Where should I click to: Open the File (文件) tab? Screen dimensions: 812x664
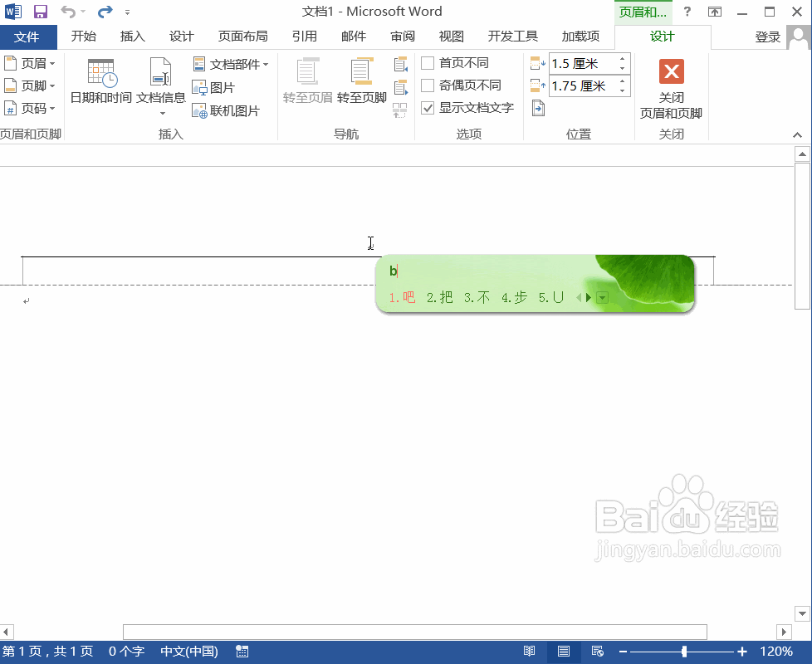click(x=27, y=37)
